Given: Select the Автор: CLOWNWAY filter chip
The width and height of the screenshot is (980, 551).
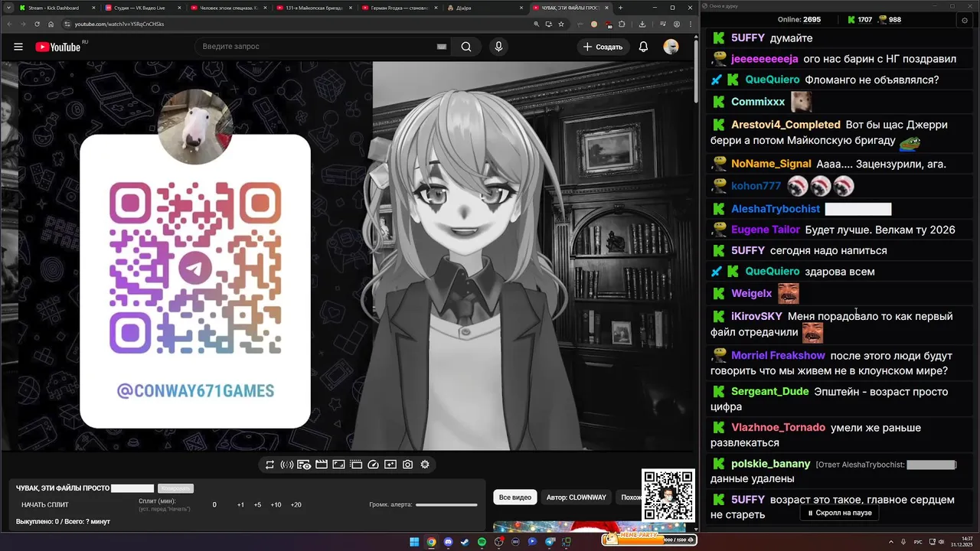Looking at the screenshot, I should pos(576,497).
